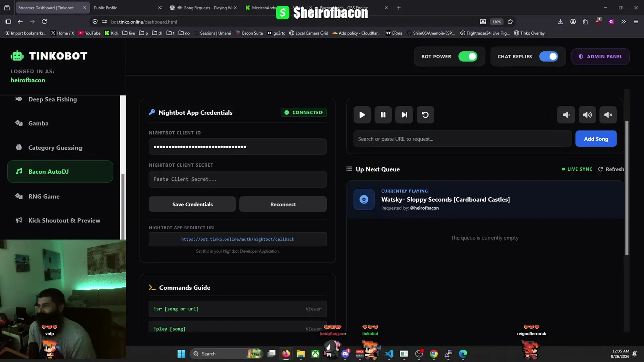Open the Firefox application menu

point(635,22)
